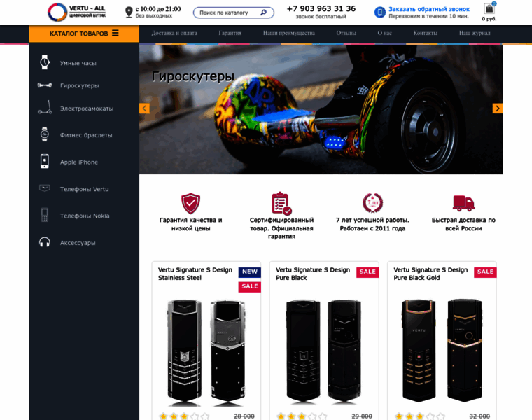
Task: Select Apple iPhone category
Action: pyautogui.click(x=79, y=162)
